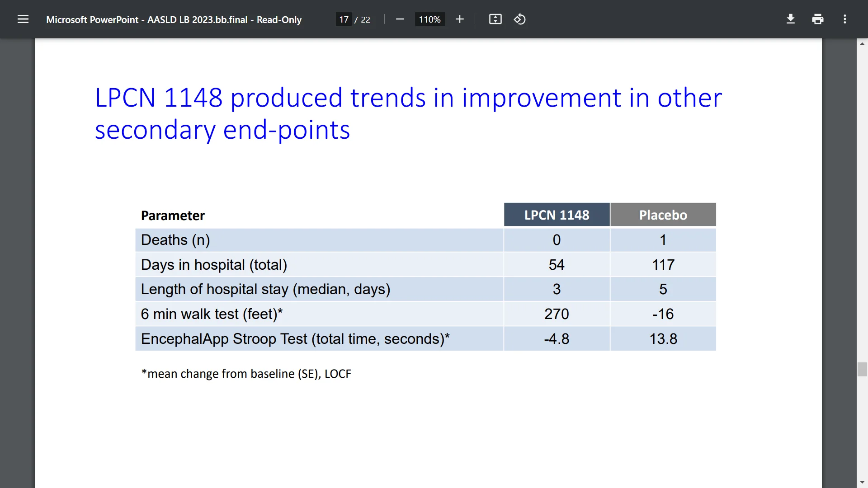The height and width of the screenshot is (488, 868).
Task: Print the document
Action: 818,19
